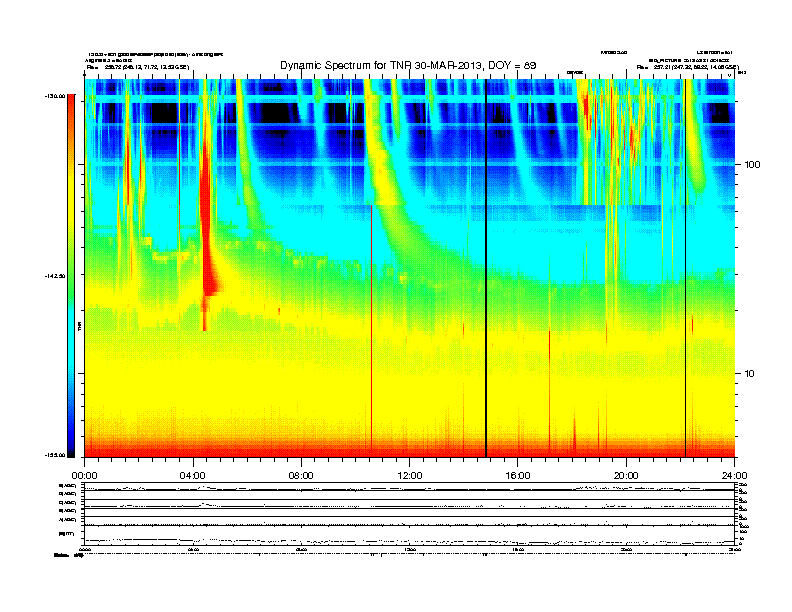Click the black vertical gap line after 20:00
Screen dimensions: 792x612
click(685, 268)
